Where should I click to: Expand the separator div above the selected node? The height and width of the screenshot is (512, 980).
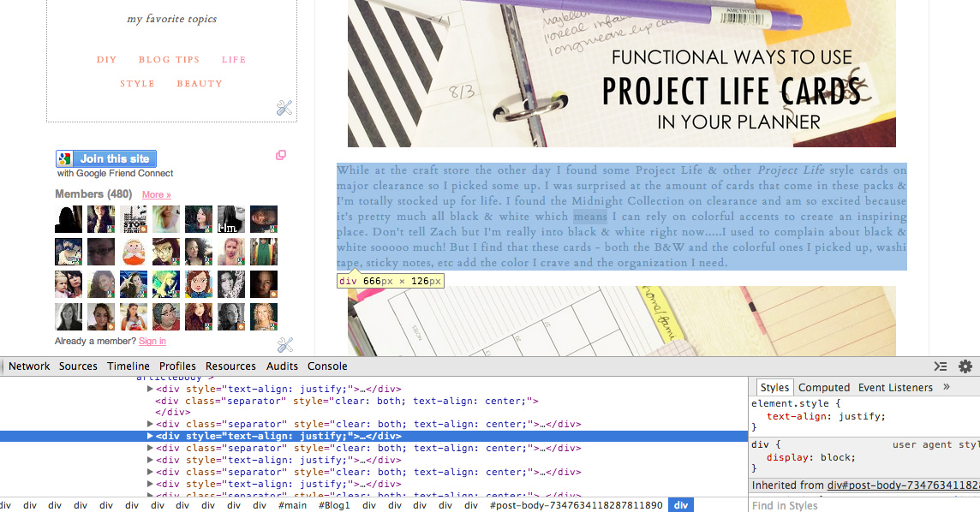[x=150, y=425]
